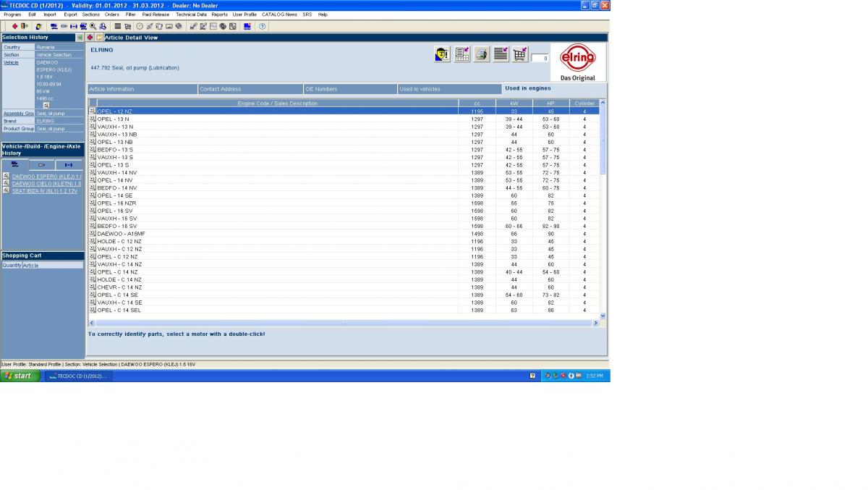Open the Sections menu
This screenshot has width=868, height=490.
(x=91, y=14)
